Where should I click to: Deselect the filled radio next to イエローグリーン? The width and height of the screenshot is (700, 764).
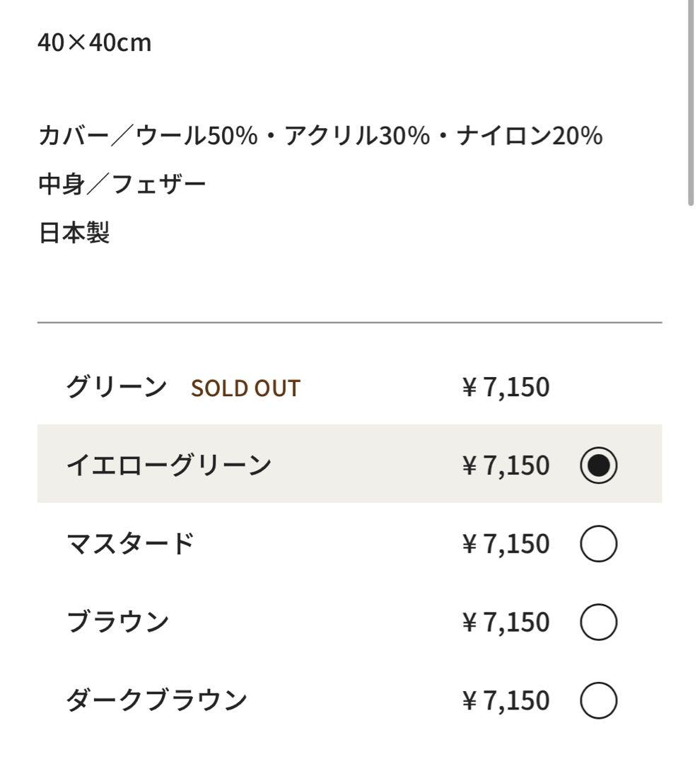pos(597,465)
